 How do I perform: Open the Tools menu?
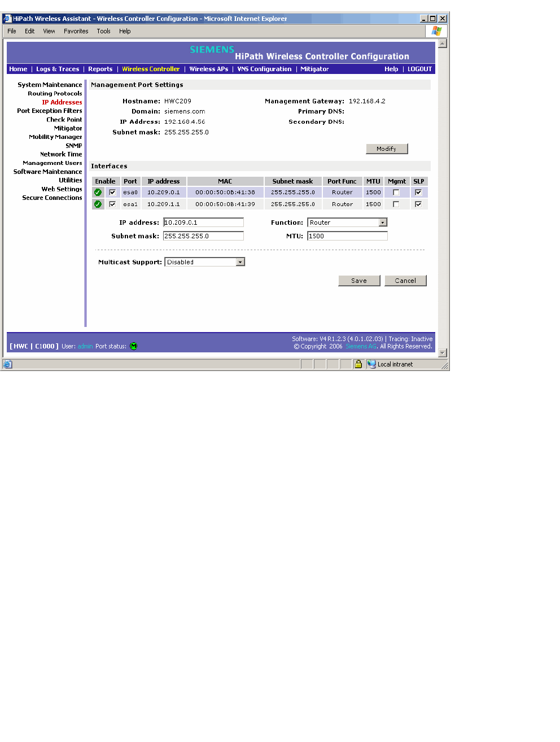point(104,32)
